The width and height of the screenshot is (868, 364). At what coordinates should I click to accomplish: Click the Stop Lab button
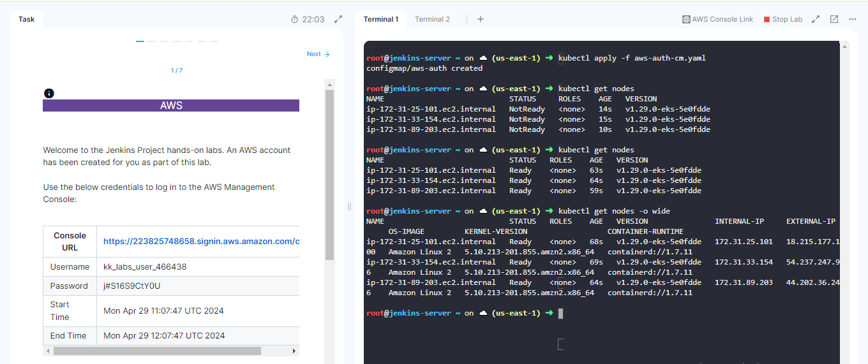click(783, 19)
